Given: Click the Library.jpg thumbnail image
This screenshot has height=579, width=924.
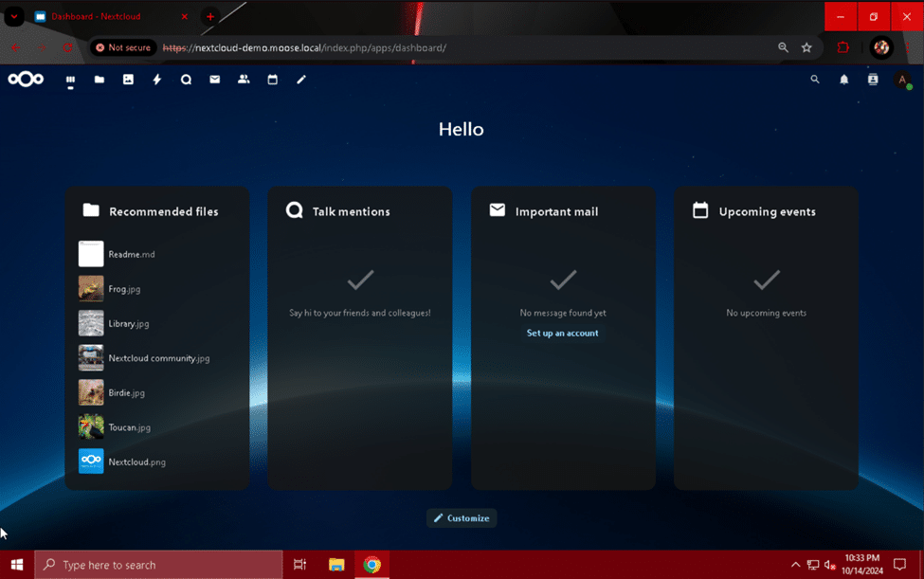Looking at the screenshot, I should [x=91, y=323].
